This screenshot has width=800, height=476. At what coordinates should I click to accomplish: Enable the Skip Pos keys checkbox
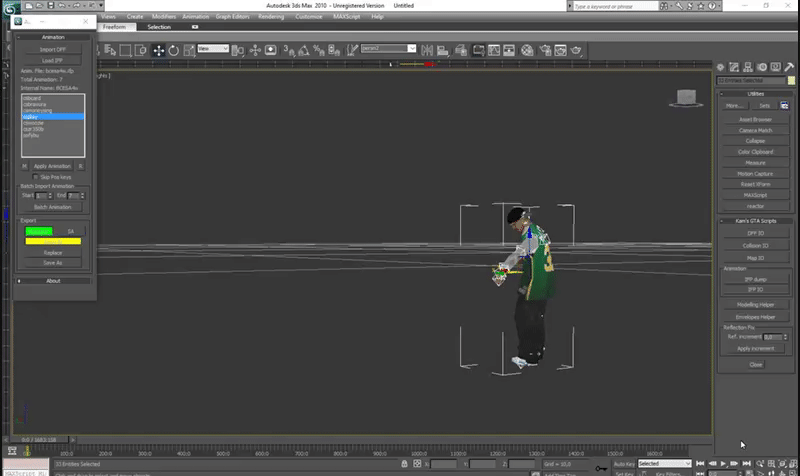(35, 177)
